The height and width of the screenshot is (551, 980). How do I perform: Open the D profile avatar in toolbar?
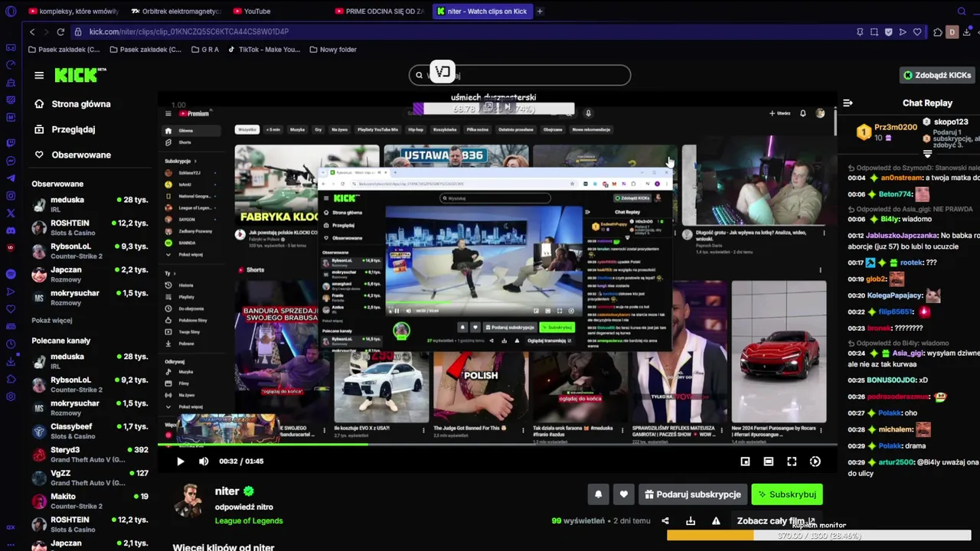pyautogui.click(x=952, y=32)
